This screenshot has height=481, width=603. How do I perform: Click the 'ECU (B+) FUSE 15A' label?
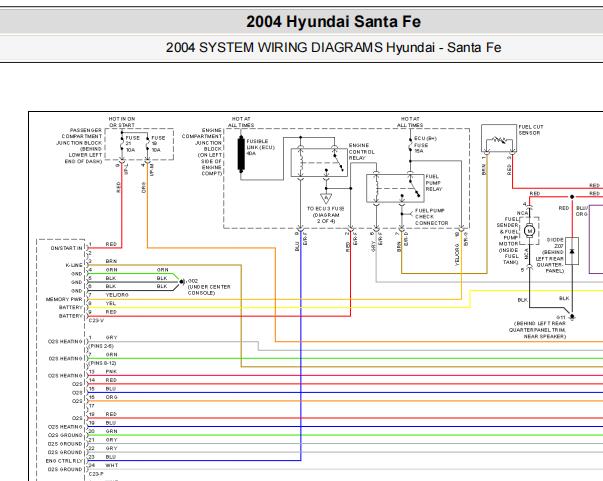coord(425,145)
